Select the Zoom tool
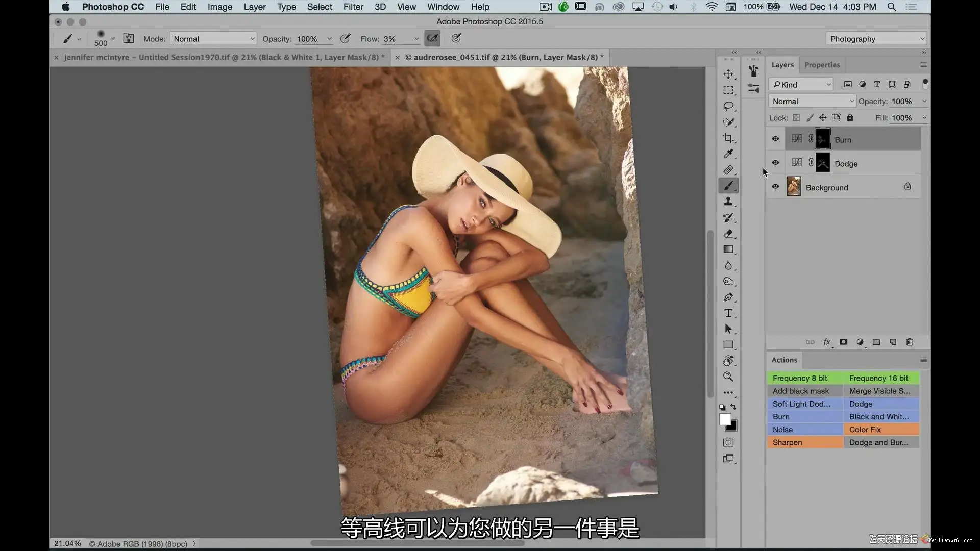This screenshot has width=980, height=551. click(x=728, y=377)
